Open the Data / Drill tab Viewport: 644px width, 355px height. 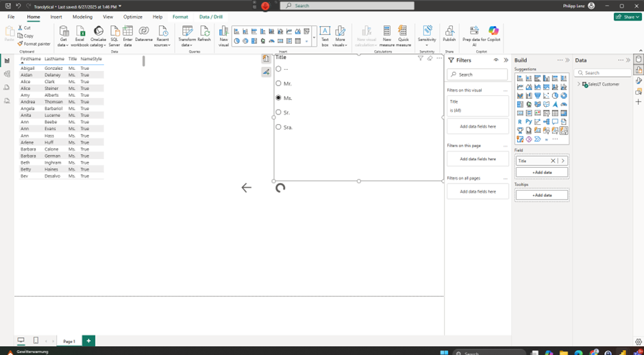(x=210, y=16)
